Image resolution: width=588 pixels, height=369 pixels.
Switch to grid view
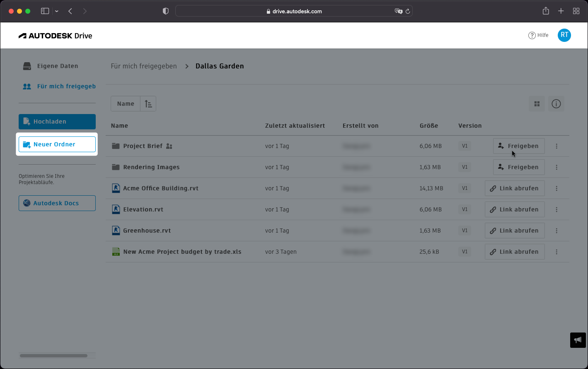tap(537, 104)
